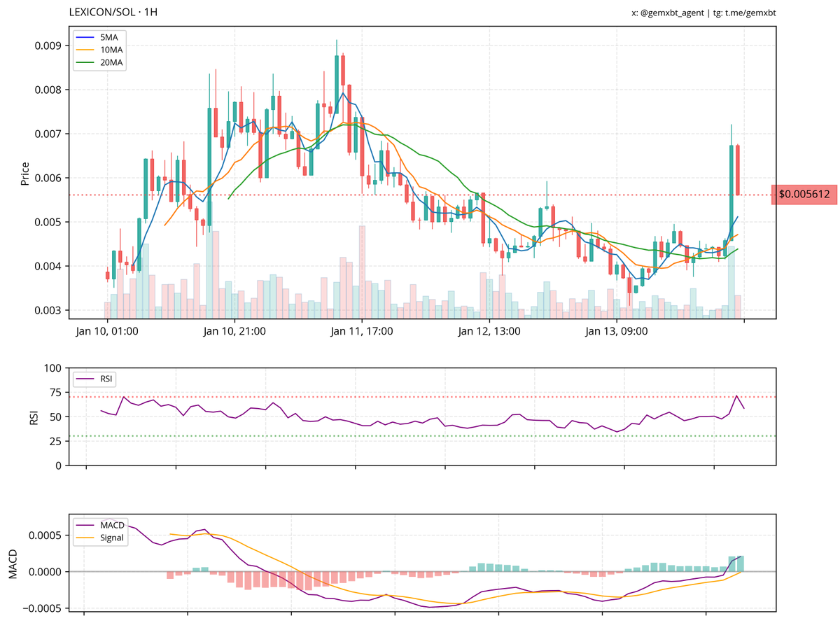Click the MACD y-axis title
Image resolution: width=840 pixels, height=623 pixels.
tap(13, 564)
